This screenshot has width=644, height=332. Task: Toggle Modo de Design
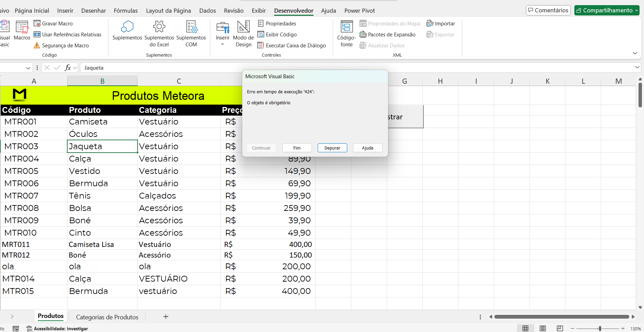[243, 33]
